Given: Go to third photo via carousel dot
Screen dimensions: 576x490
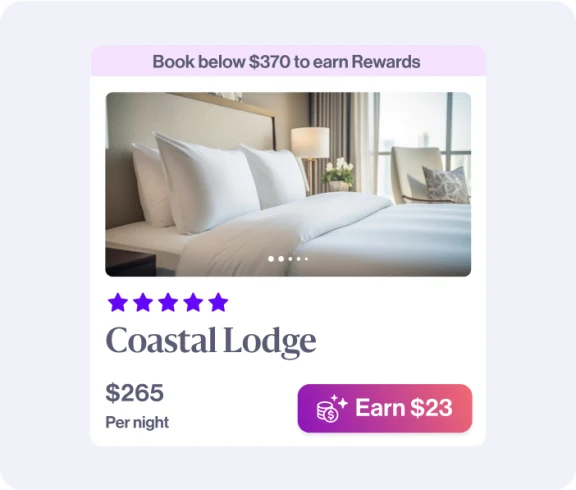Looking at the screenshot, I should coord(291,259).
